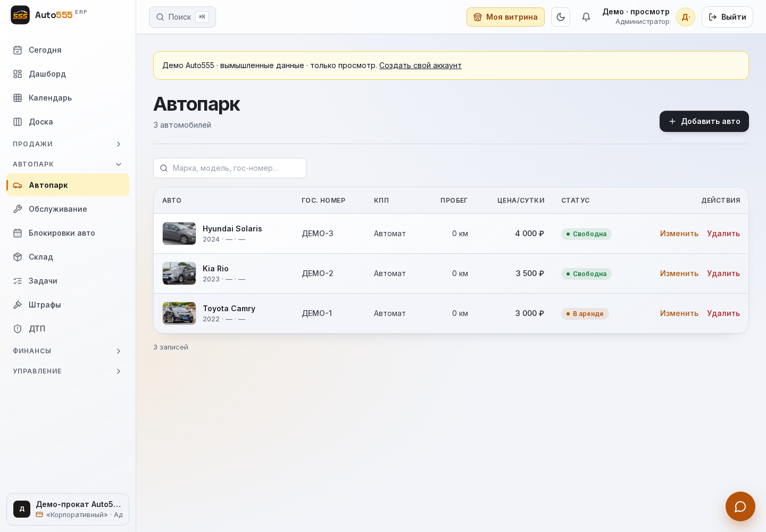Open Штрафы in the sidebar
Viewport: 766px width, 532px height.
(x=68, y=305)
